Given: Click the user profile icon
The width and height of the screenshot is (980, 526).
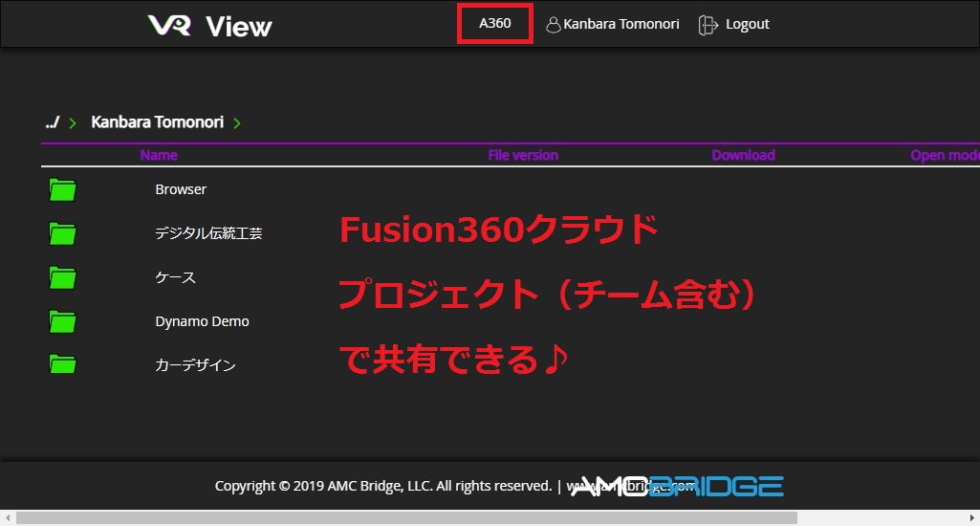Looking at the screenshot, I should click(554, 25).
